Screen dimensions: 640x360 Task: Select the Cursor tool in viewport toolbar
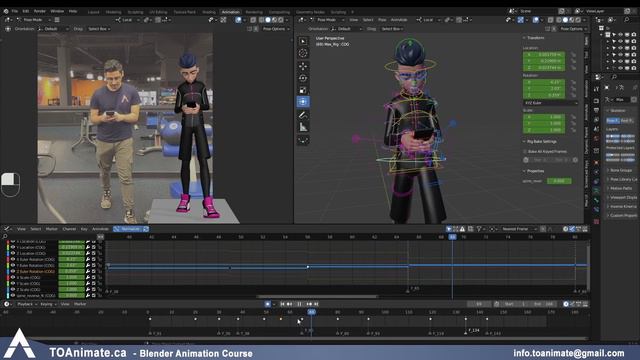pos(303,53)
